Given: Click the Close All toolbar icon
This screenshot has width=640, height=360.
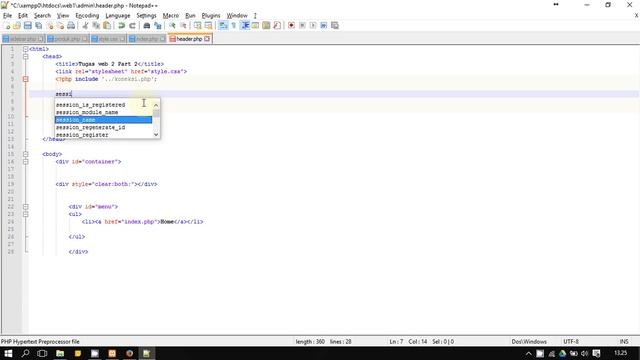Looking at the screenshot, I should click(x=60, y=26).
